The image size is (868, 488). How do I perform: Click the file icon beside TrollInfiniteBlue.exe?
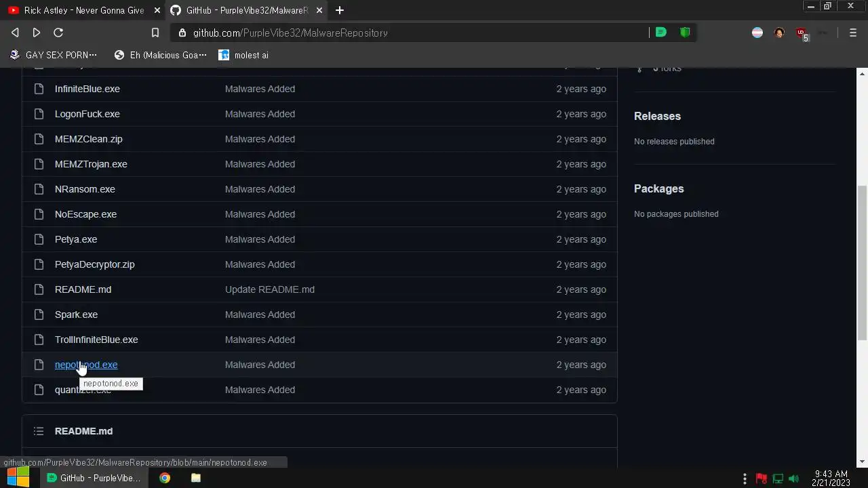[39, 340]
